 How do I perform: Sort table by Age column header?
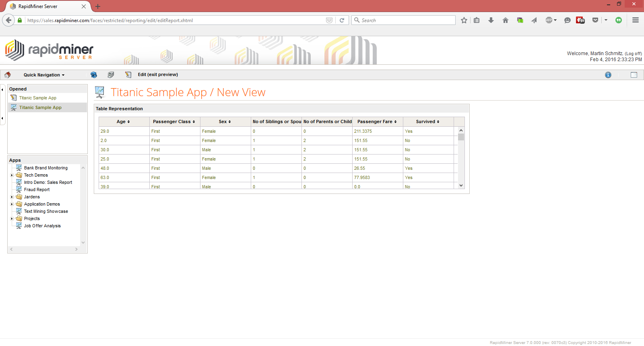(123, 122)
